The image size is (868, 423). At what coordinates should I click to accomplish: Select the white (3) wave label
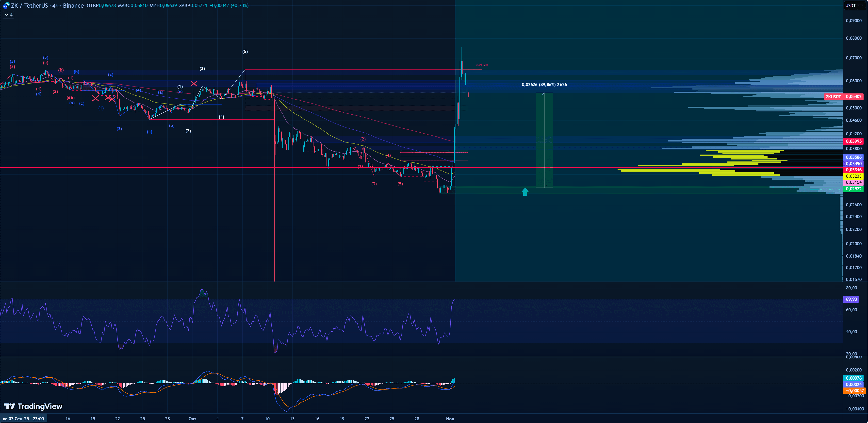pos(202,69)
